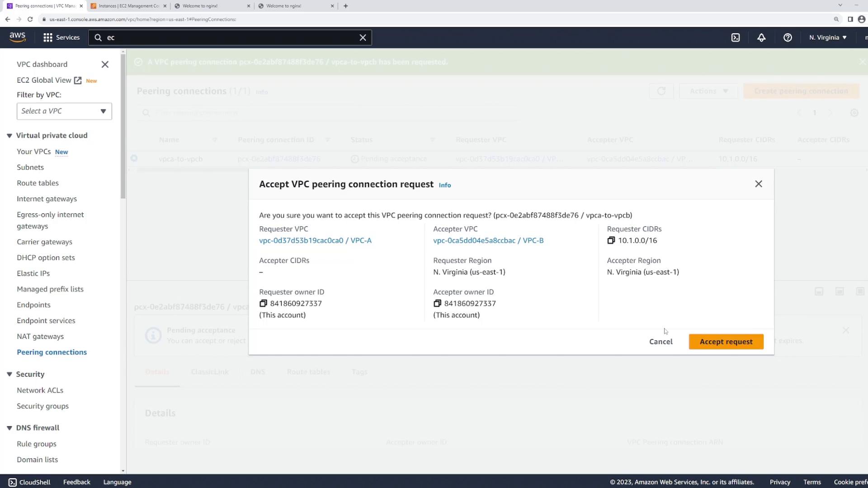The height and width of the screenshot is (488, 868).
Task: Click the sidebar vertical scrollbar
Action: [123, 127]
